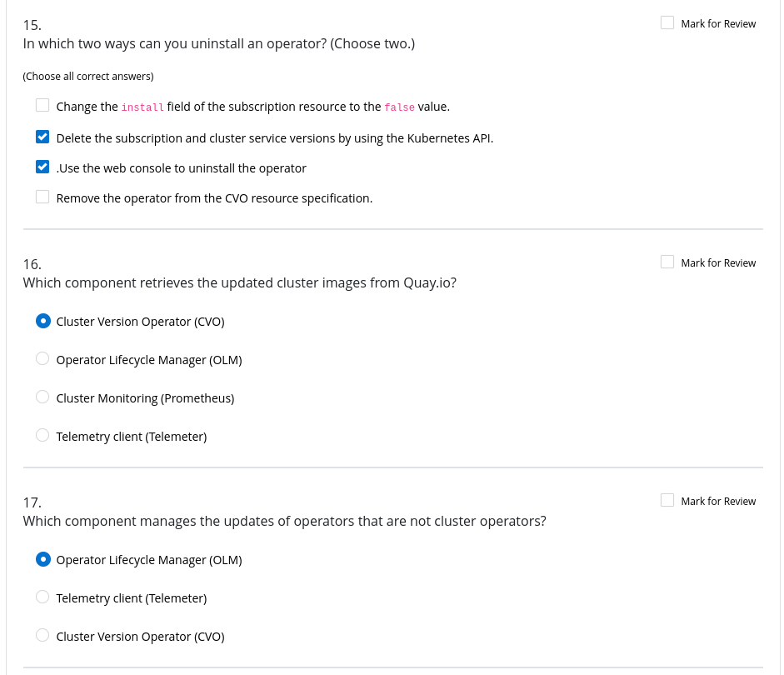Select "Telemetry client (Telemeter)" for question 17
The image size is (784, 675).
[x=42, y=597]
